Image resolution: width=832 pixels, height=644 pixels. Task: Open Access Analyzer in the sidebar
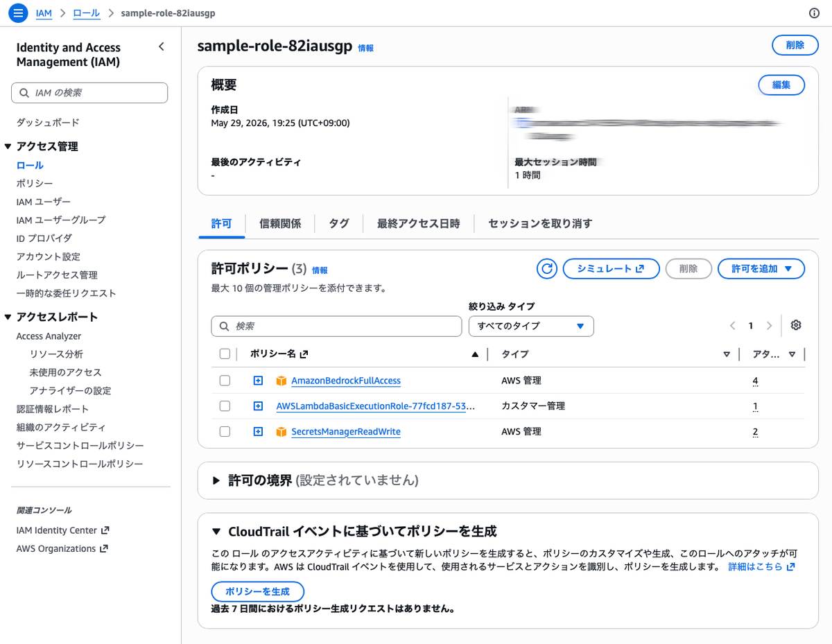click(x=49, y=336)
